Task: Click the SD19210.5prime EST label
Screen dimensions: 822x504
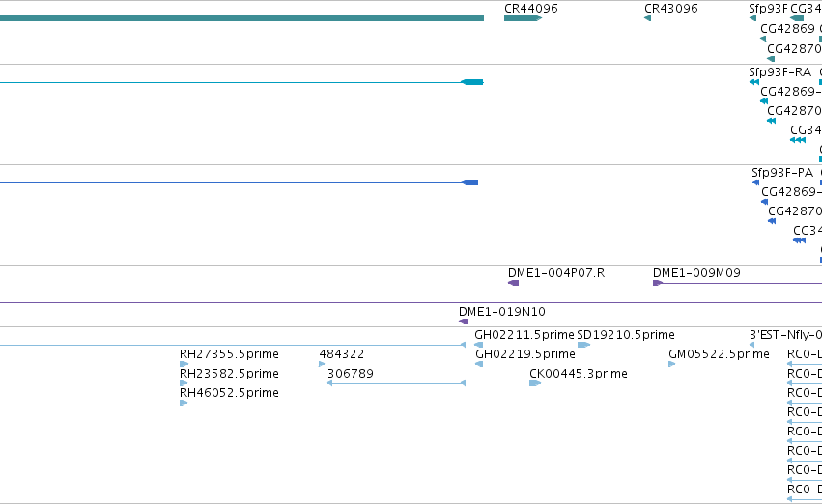Action: coord(626,335)
